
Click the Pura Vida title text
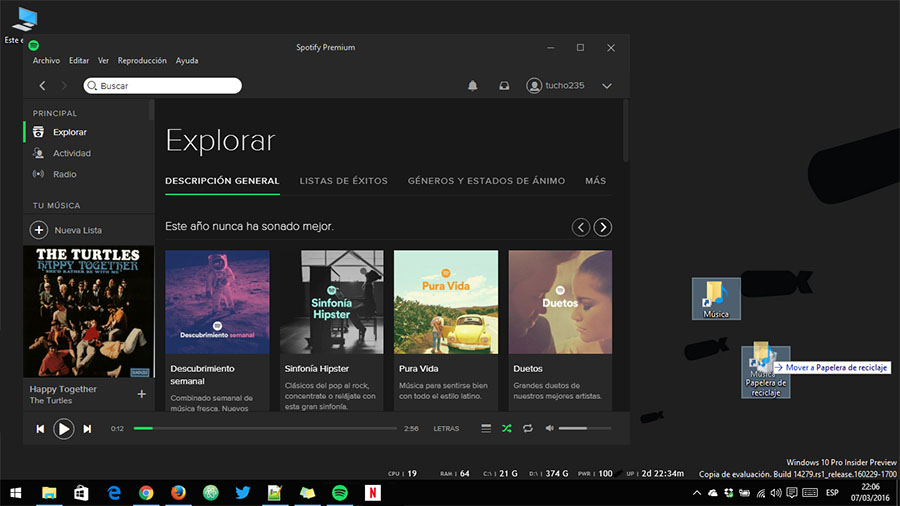click(418, 368)
